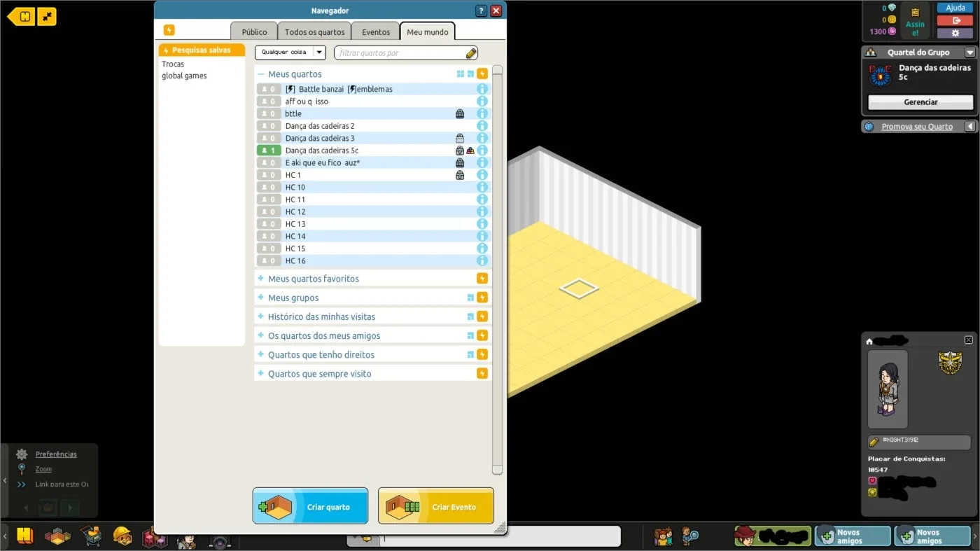
Task: Switch to the Público tab
Action: (x=254, y=32)
